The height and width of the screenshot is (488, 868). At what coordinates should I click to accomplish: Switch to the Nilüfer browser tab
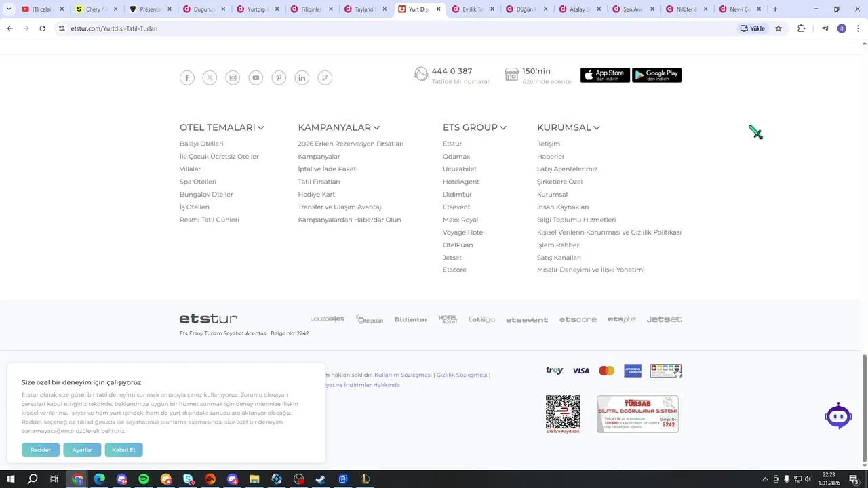coord(687,9)
